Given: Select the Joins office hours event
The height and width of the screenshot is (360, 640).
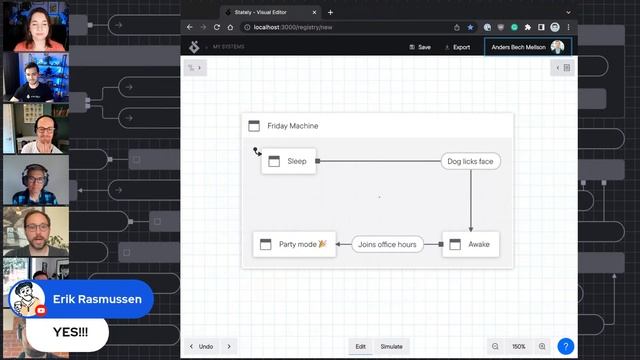Looking at the screenshot, I should (x=387, y=244).
